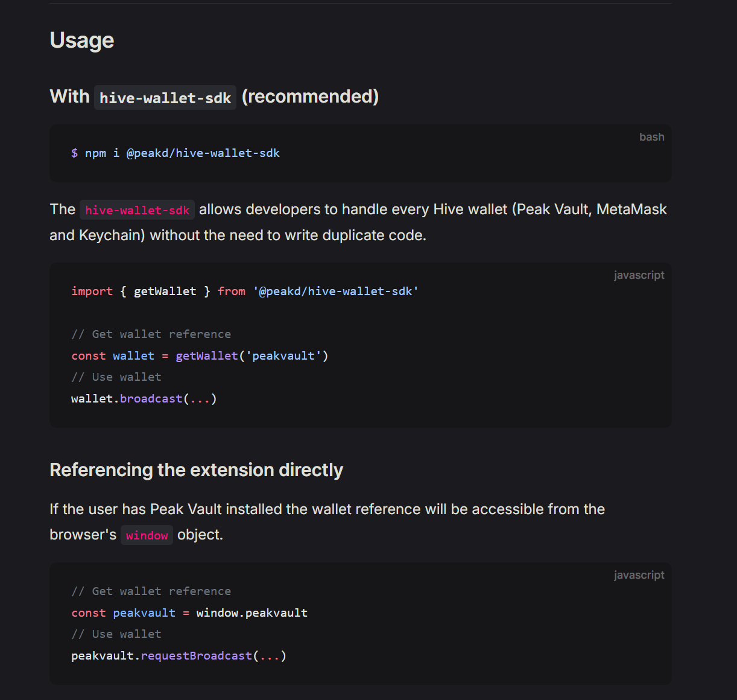This screenshot has height=700, width=737.
Task: Click the "// Use wallet" comment above "wallet.broadcast"
Action: [x=116, y=377]
